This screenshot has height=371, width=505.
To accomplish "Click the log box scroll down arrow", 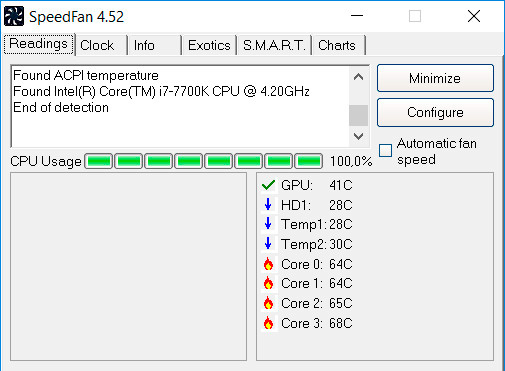I will (x=358, y=136).
